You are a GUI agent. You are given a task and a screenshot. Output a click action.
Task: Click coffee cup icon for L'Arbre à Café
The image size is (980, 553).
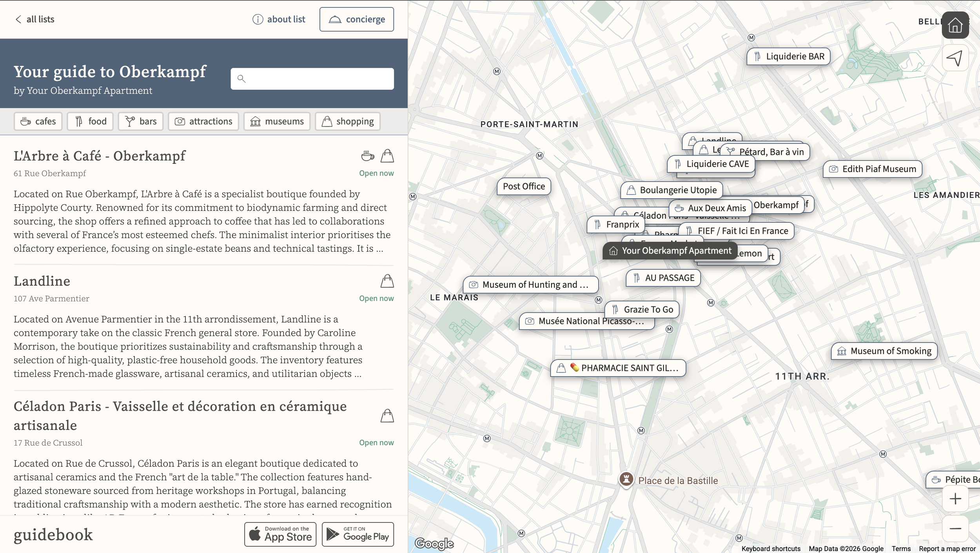[x=367, y=156]
